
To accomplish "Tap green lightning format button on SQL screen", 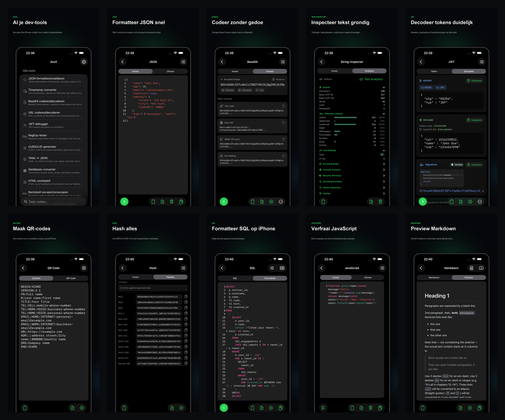I will point(224,408).
